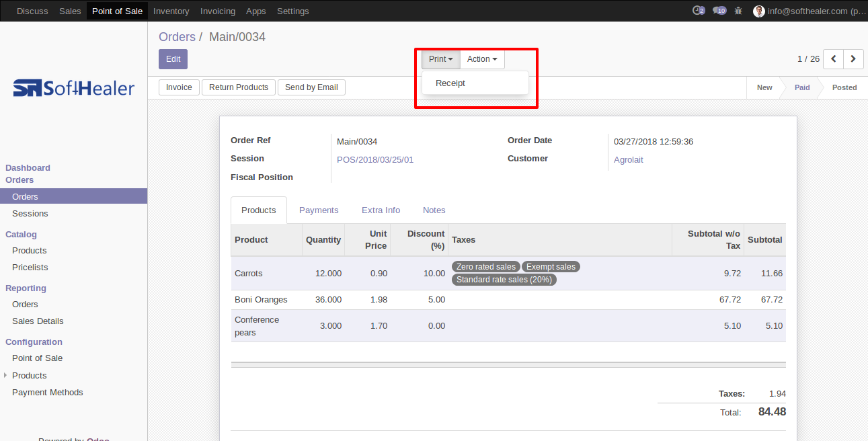Click the New status stage

point(764,87)
